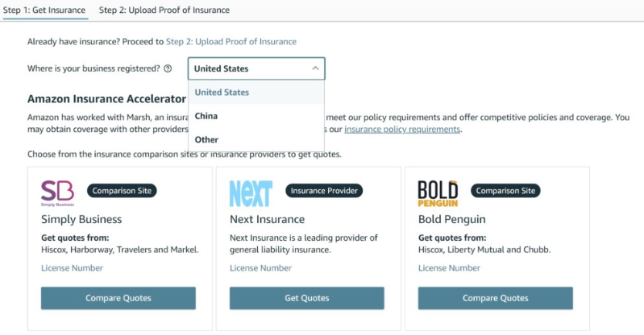Viewport: 644px width, 335px height.
Task: View Bold Penguin License Number
Action: (449, 268)
